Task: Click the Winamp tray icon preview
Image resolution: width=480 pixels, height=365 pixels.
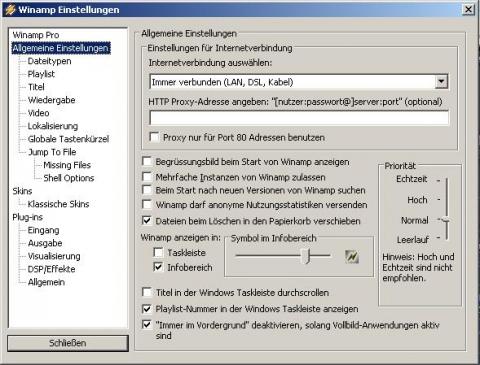Action: pyautogui.click(x=352, y=256)
